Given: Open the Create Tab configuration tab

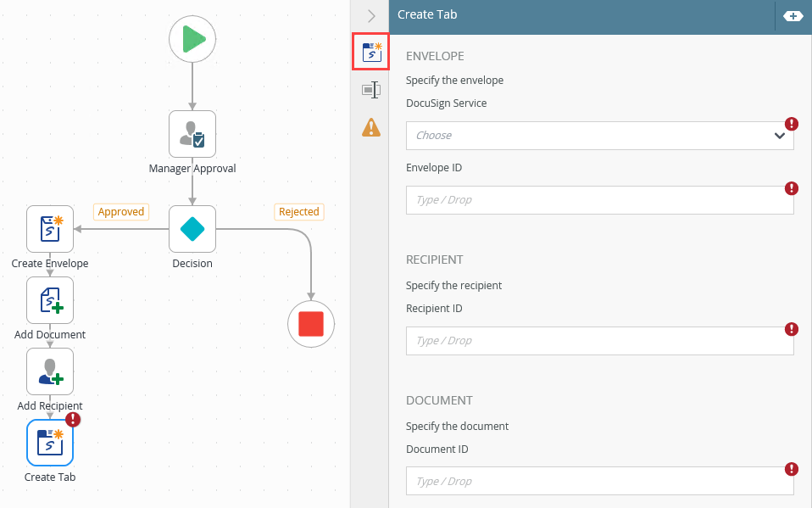Looking at the screenshot, I should 370,53.
